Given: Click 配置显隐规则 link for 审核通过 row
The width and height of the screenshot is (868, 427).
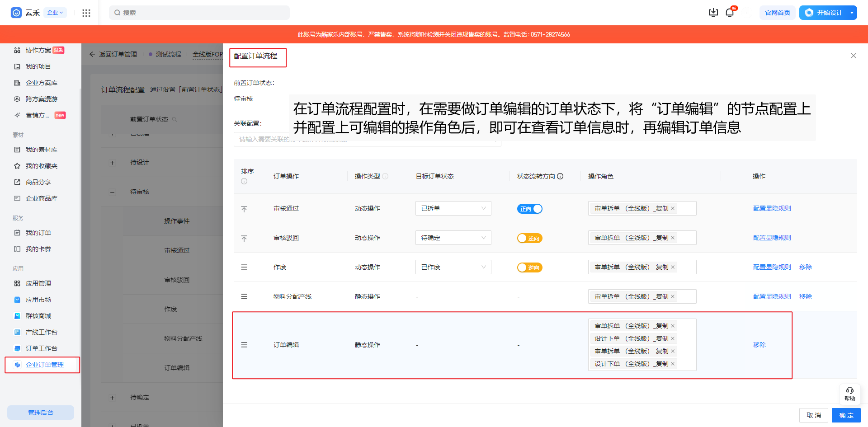Looking at the screenshot, I should 772,208.
